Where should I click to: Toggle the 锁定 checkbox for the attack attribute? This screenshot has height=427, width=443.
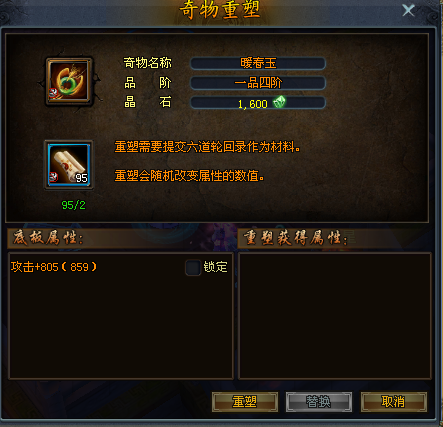(x=193, y=267)
